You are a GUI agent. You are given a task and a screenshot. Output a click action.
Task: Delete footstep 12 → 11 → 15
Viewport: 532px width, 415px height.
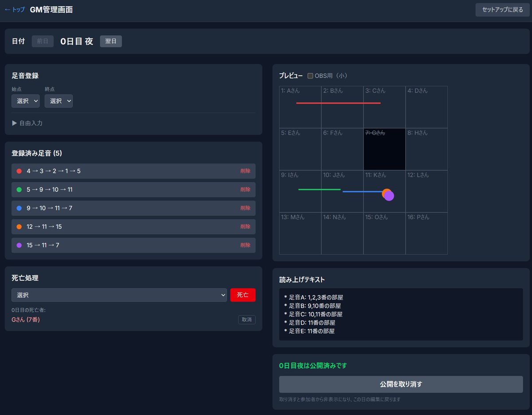(x=245, y=227)
